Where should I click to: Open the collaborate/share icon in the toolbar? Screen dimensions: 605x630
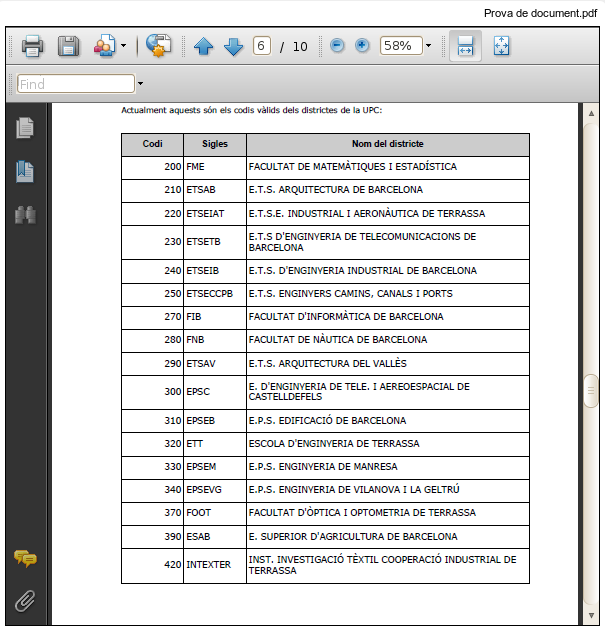104,46
